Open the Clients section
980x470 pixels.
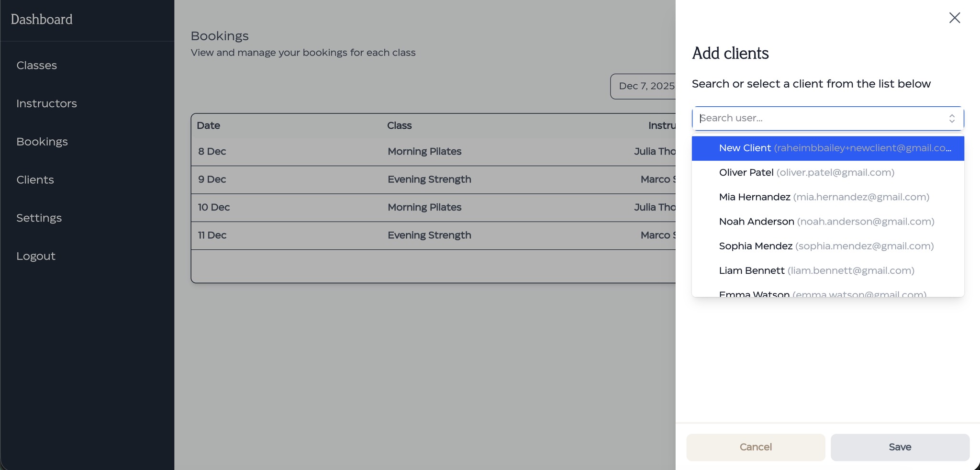pos(35,180)
